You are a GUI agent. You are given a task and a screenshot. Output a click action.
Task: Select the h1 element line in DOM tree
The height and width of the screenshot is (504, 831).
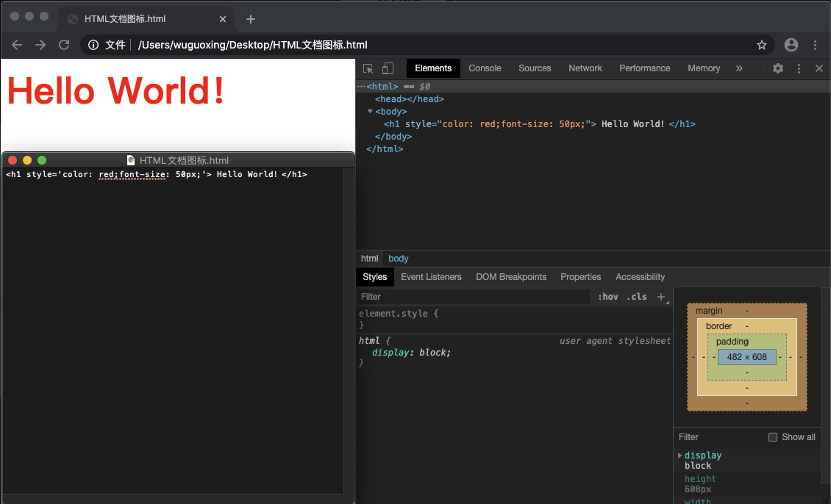(x=540, y=124)
